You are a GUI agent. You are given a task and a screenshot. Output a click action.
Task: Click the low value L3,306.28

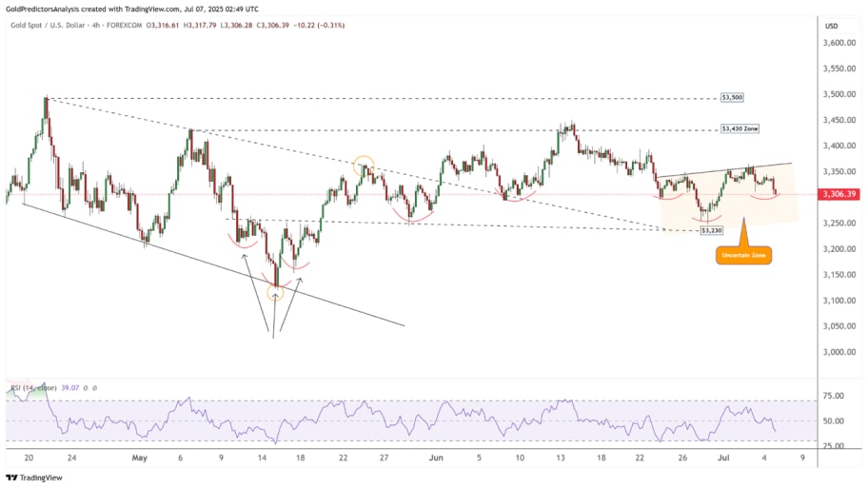[x=236, y=26]
